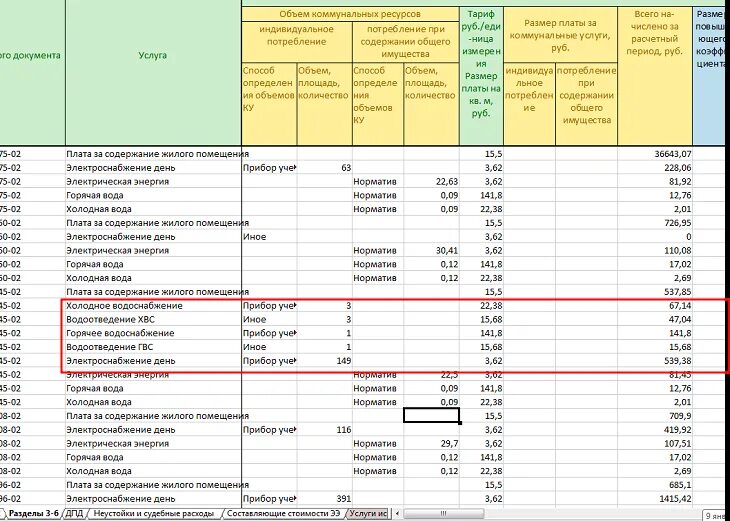The image size is (730, 521).
Task: Select the total cell showing 0
Action: point(655,237)
